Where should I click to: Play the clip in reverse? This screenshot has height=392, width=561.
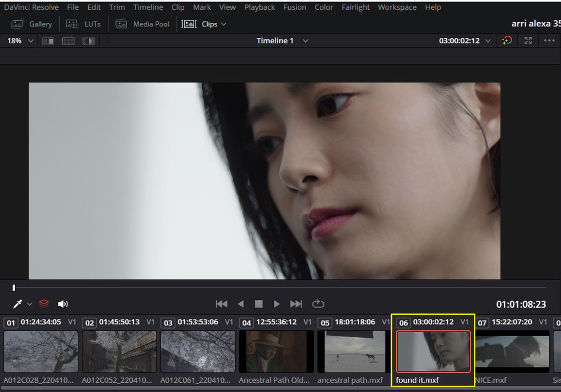[x=241, y=304]
